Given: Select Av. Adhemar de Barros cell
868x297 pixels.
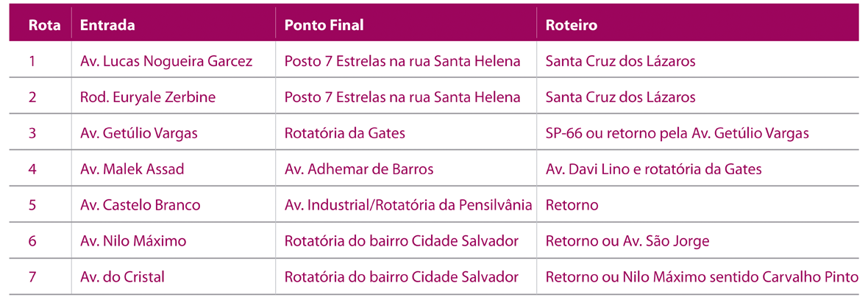Looking at the screenshot, I should (359, 168).
